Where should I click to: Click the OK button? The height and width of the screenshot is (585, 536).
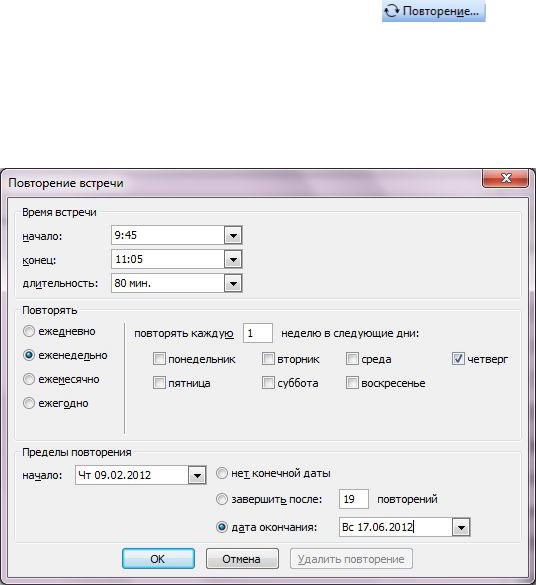click(158, 559)
